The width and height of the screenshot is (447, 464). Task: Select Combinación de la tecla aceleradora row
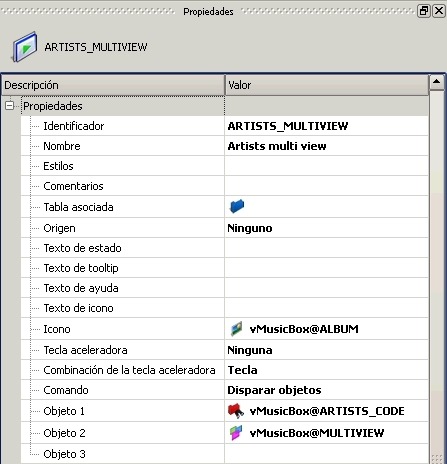[x=225, y=370]
